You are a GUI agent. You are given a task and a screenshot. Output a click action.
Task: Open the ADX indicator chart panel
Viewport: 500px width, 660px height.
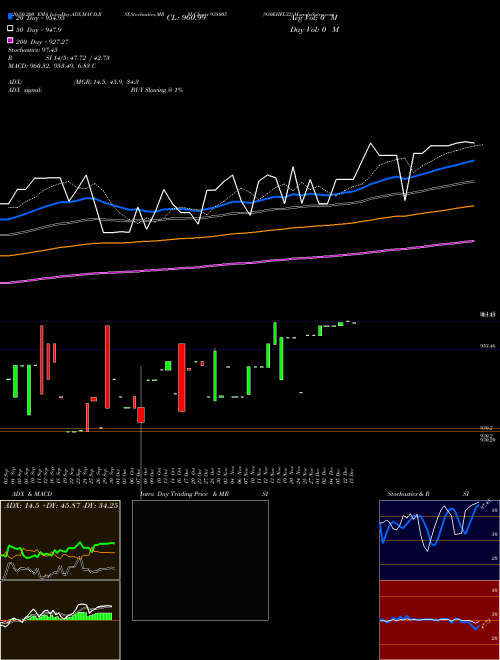pos(61,540)
